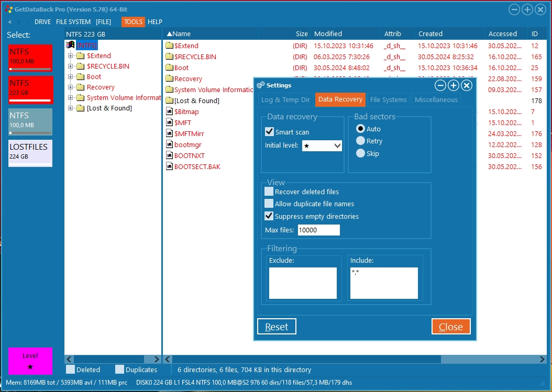
Task: Click the BOOTNXT file icon
Action: coord(169,155)
